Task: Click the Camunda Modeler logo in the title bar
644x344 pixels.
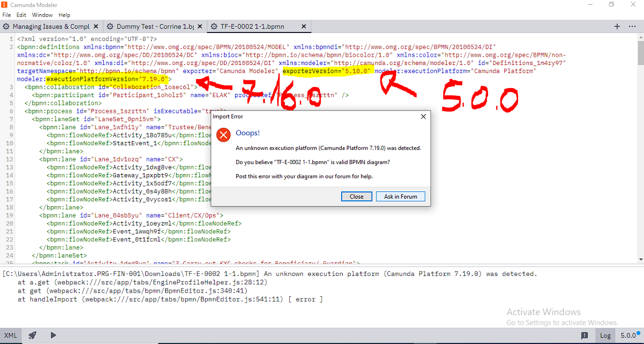Action: point(5,5)
